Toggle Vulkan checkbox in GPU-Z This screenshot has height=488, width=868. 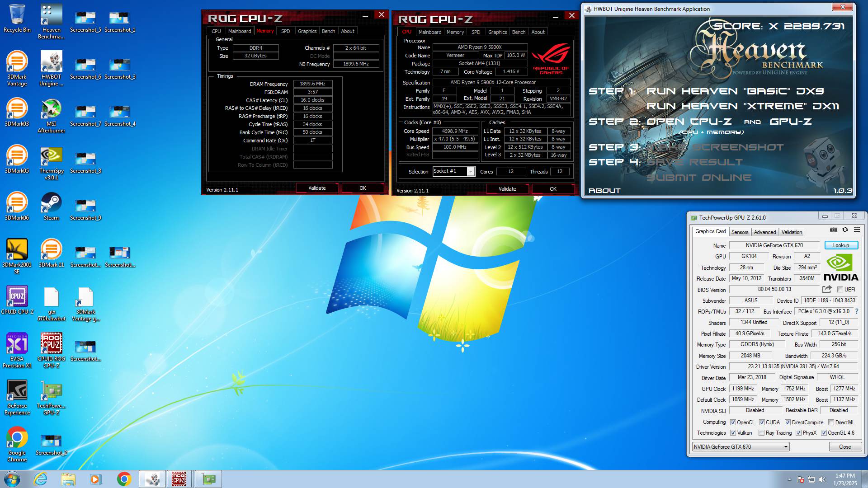click(x=733, y=433)
